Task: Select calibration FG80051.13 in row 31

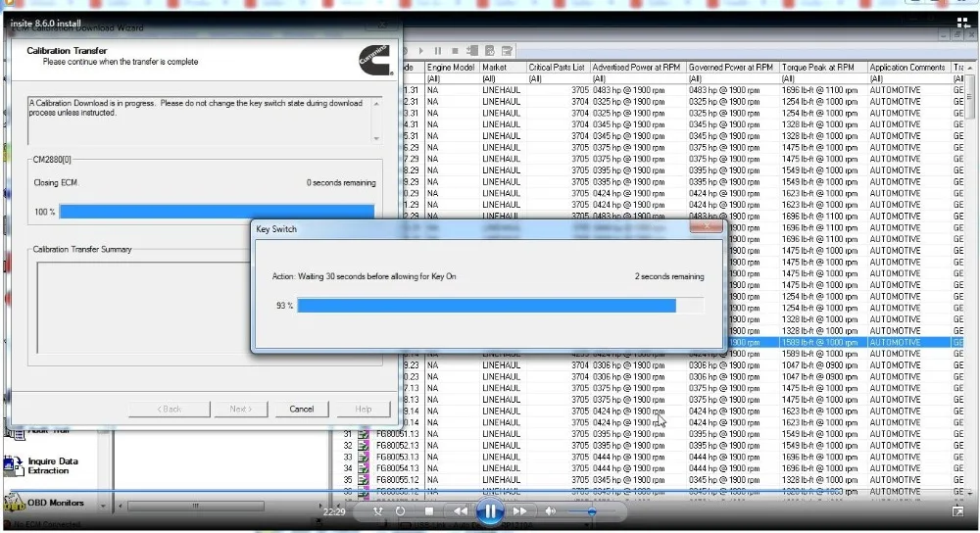Action: [x=398, y=434]
